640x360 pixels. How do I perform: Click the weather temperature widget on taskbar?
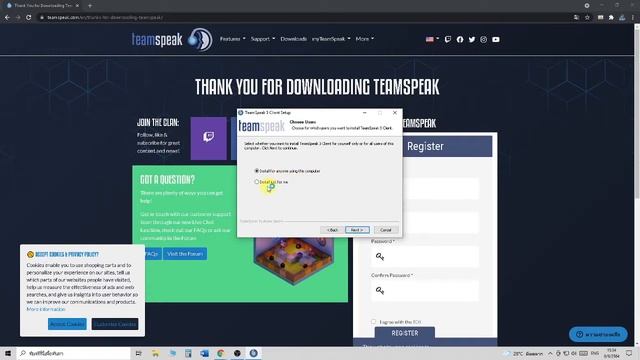(x=524, y=353)
